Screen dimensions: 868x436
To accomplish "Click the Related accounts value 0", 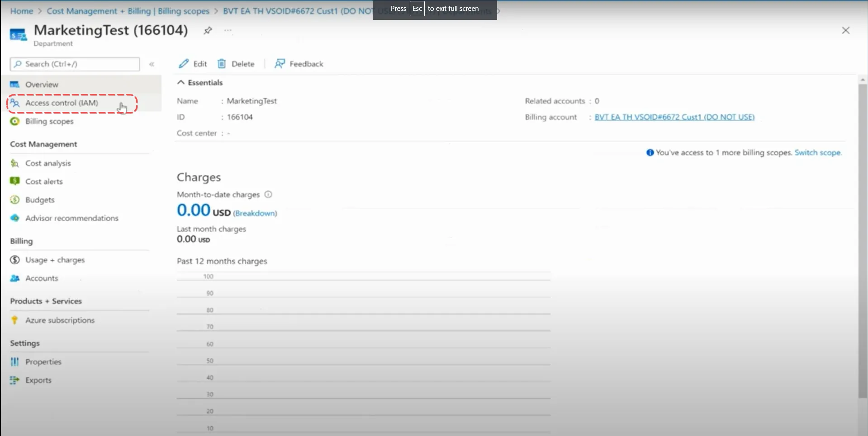I will click(597, 101).
